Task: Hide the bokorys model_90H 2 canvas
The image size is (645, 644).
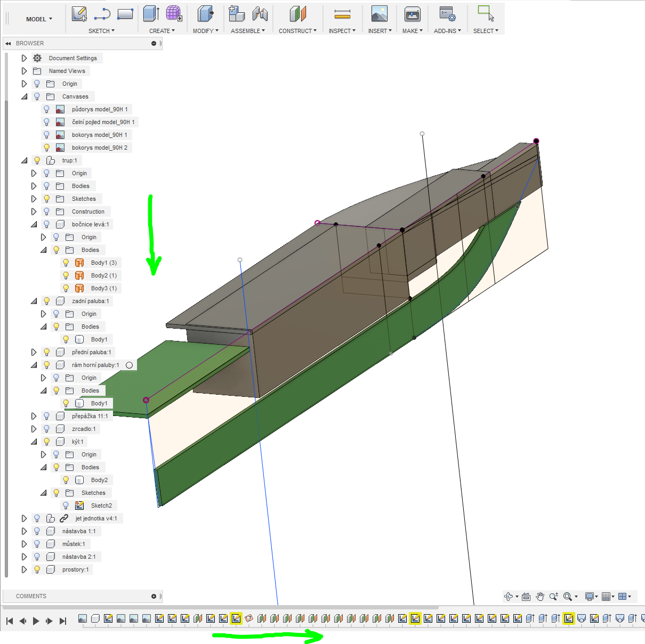Action: (x=46, y=148)
